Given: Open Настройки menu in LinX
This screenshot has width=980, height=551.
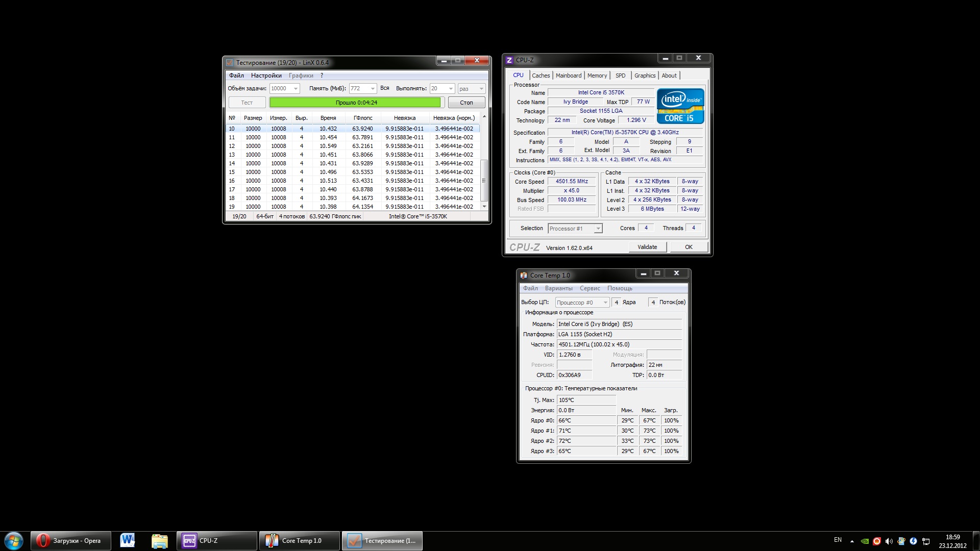Looking at the screenshot, I should (266, 76).
